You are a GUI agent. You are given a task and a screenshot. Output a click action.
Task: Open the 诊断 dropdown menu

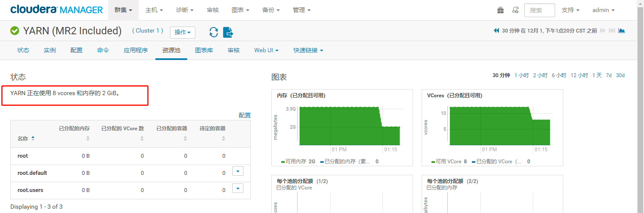point(185,10)
